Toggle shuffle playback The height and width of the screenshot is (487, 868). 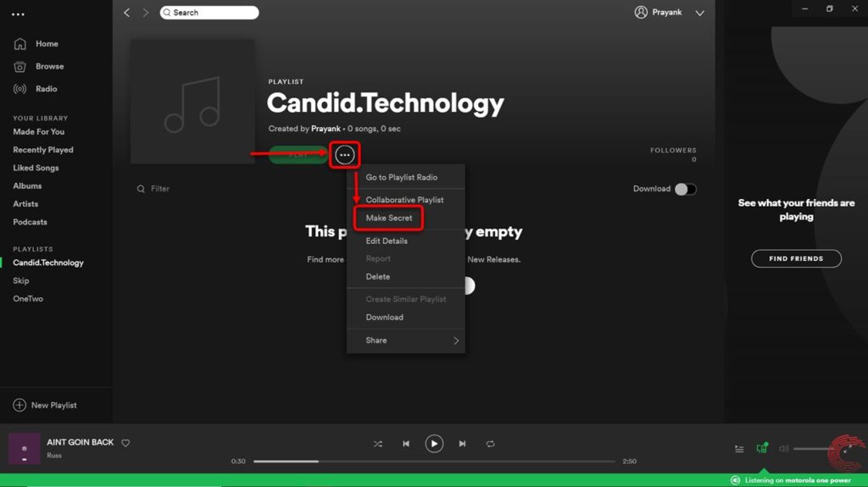[377, 444]
